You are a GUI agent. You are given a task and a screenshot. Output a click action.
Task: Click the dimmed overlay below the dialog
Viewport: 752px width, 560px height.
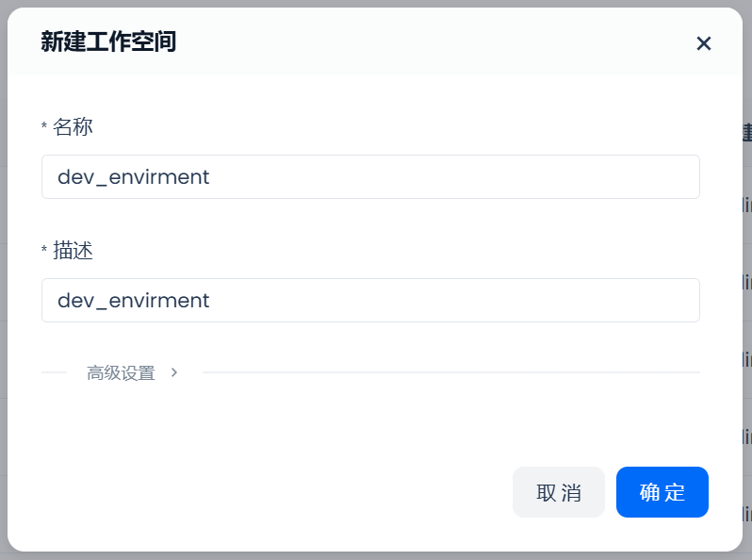pyautogui.click(x=375, y=555)
